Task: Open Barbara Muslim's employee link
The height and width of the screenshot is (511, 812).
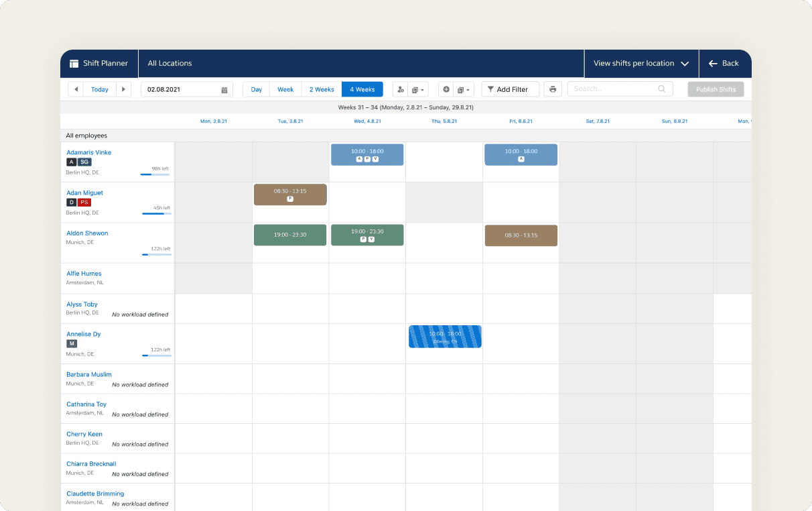Action: point(89,374)
